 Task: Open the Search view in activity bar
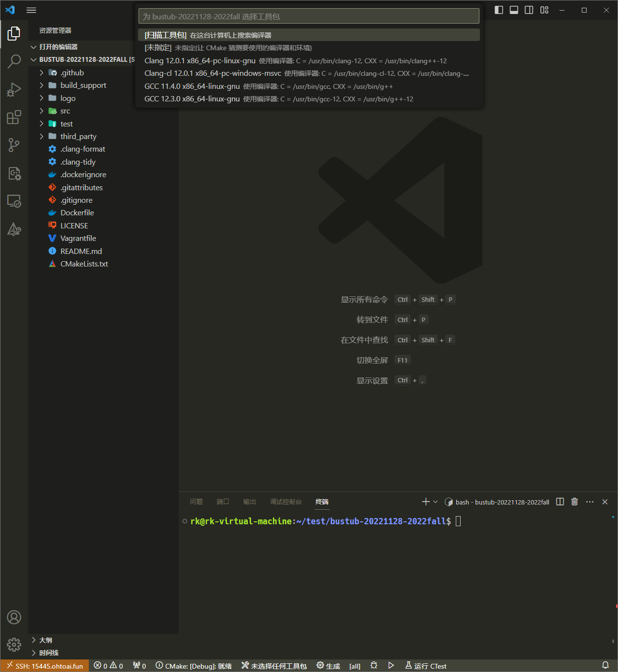coord(14,61)
